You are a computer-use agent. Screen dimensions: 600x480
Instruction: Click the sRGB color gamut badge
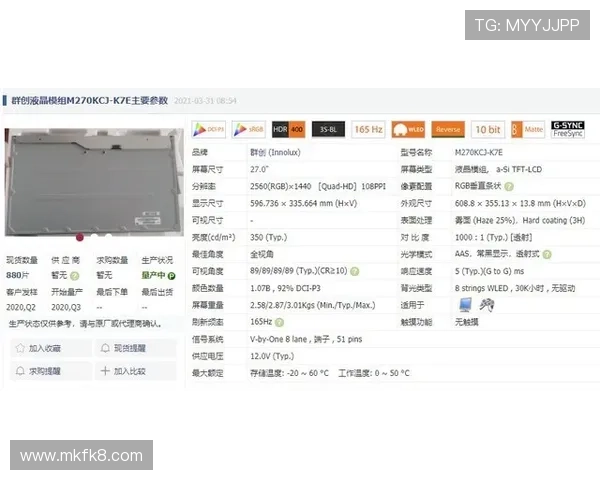pyautogui.click(x=248, y=129)
